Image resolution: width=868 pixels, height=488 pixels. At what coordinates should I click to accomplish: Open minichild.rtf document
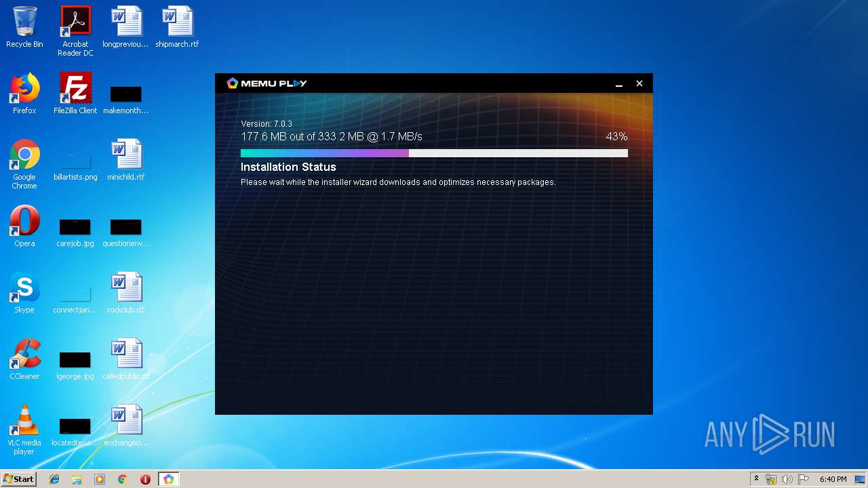(x=126, y=160)
